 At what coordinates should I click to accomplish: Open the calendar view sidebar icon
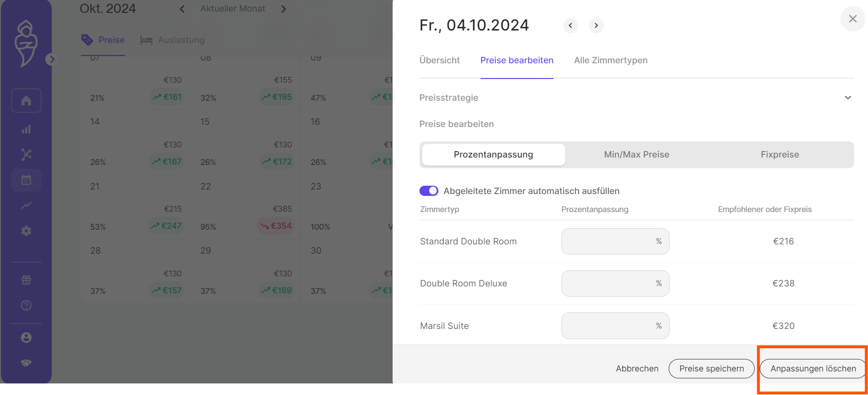[x=26, y=180]
